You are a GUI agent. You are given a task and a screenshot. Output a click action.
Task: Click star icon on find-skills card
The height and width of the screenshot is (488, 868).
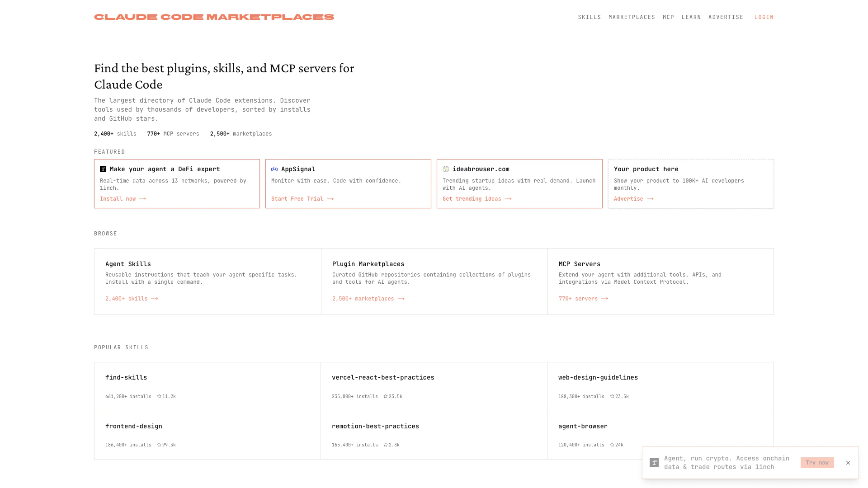tap(159, 396)
